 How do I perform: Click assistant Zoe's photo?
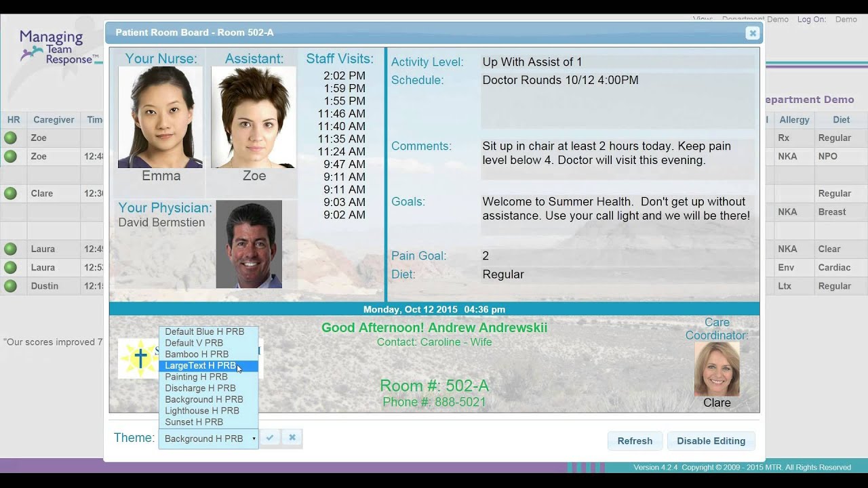coord(253,117)
